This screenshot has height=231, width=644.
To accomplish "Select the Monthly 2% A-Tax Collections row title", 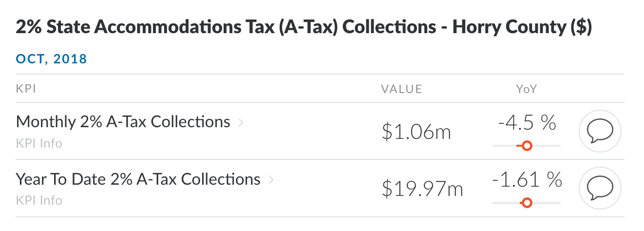I will pos(123,122).
